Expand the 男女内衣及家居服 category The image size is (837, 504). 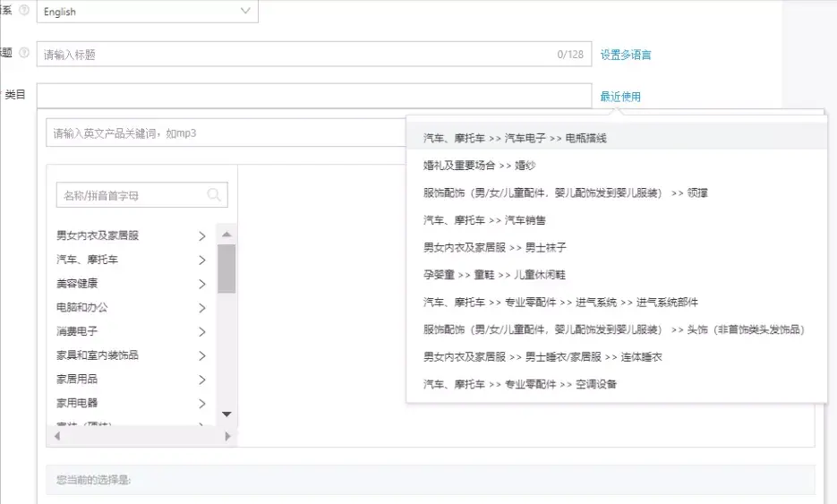(201, 236)
